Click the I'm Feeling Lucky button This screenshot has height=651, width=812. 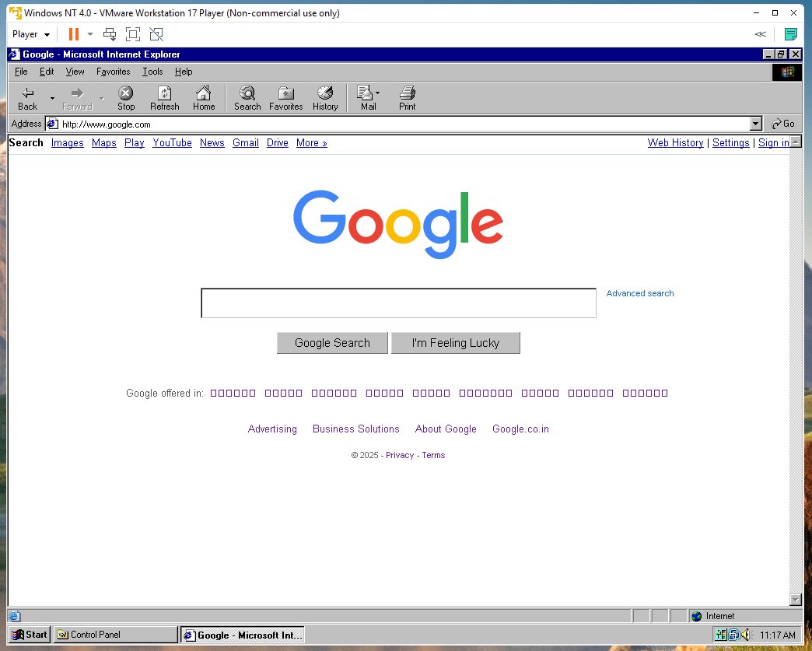[x=456, y=343]
